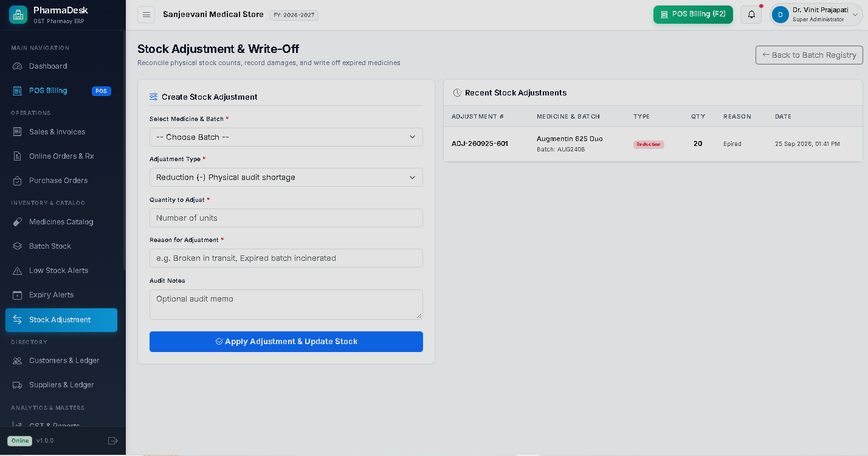This screenshot has width=868, height=456.
Task: Expand the Choose Batch dropdown
Action: pos(286,137)
